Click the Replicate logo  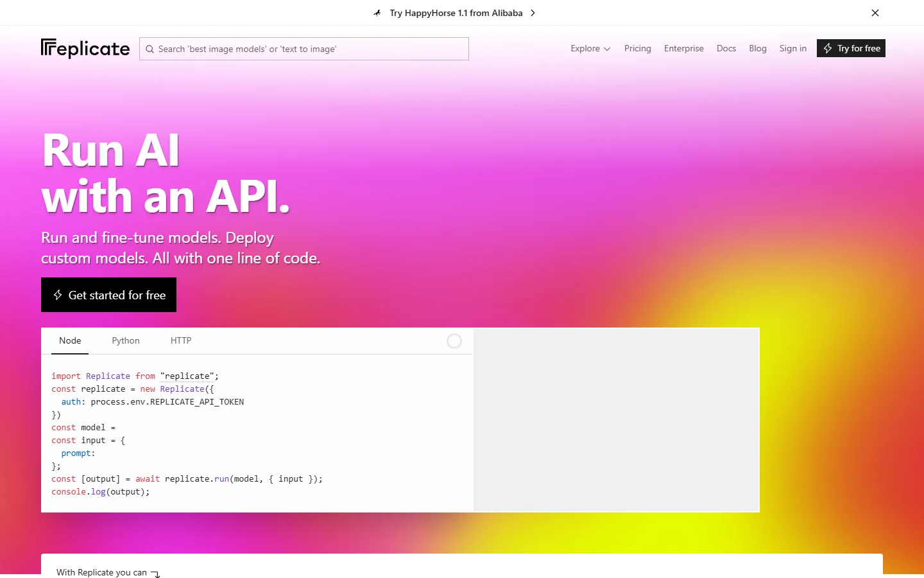[85, 49]
